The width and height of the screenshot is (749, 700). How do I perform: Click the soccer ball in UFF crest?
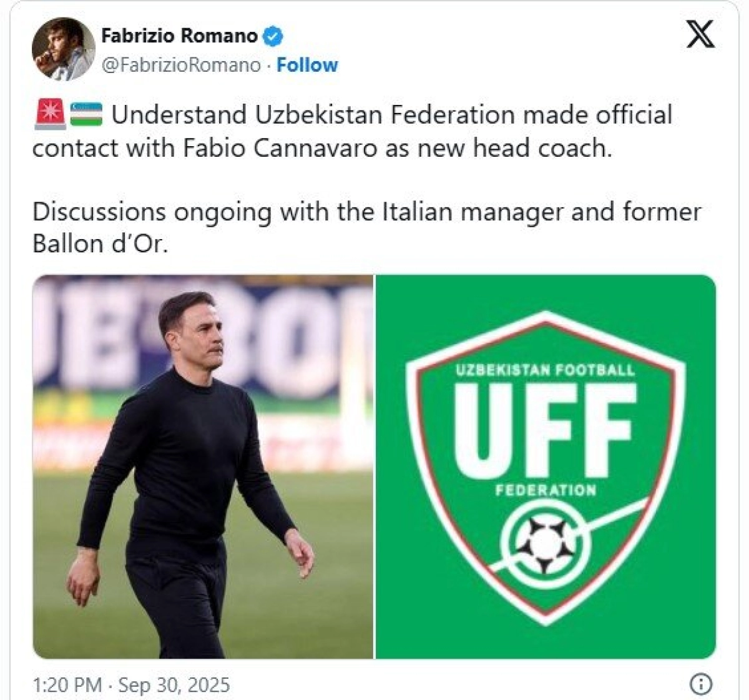click(x=546, y=541)
